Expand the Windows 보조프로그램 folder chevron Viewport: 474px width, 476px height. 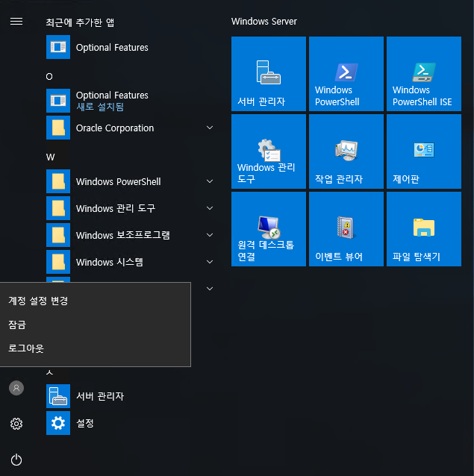click(210, 235)
